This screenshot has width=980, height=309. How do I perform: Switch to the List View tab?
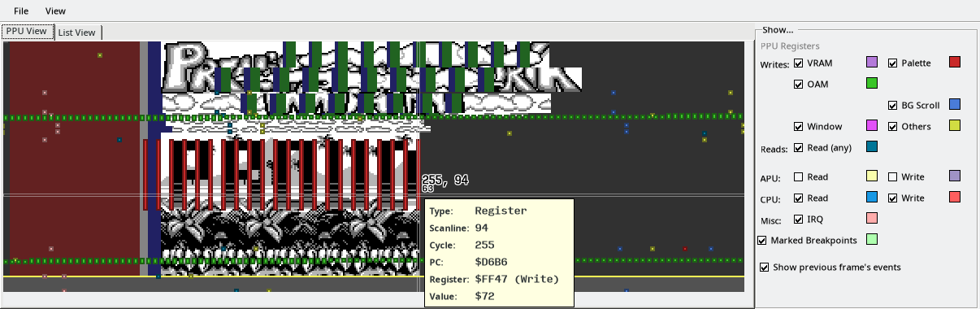(78, 33)
